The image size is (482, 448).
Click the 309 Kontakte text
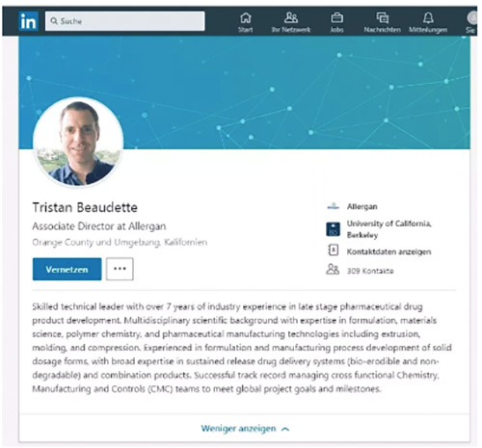point(370,271)
